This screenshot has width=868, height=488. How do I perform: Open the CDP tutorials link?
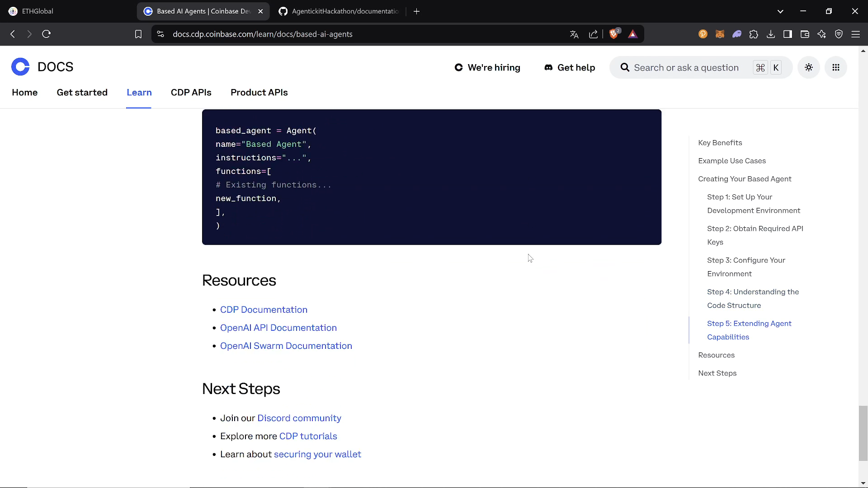pyautogui.click(x=308, y=436)
